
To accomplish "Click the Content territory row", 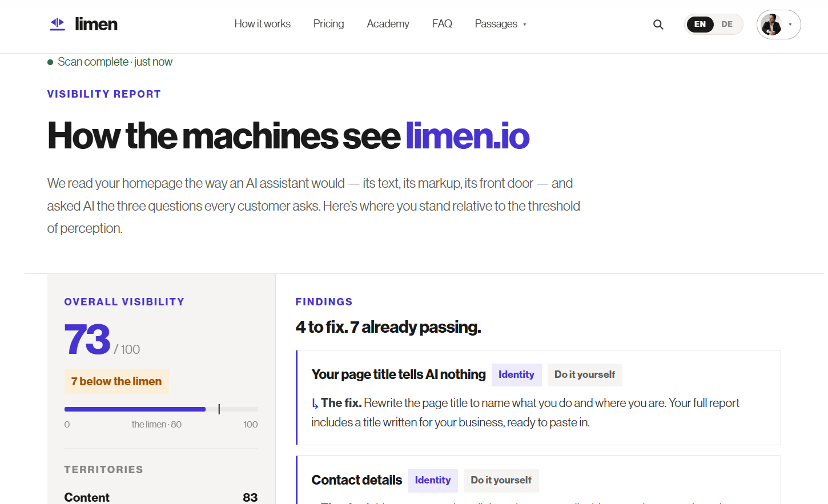I will (x=162, y=497).
